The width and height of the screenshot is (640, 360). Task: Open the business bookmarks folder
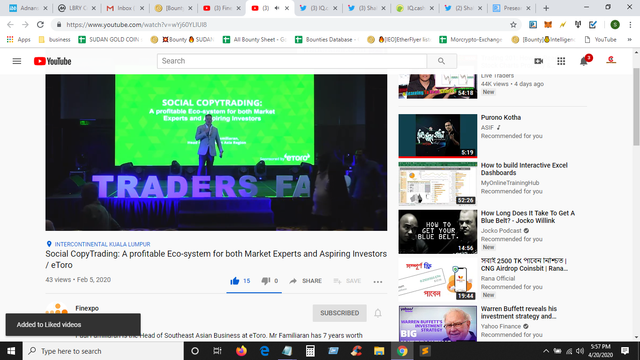(x=54, y=40)
